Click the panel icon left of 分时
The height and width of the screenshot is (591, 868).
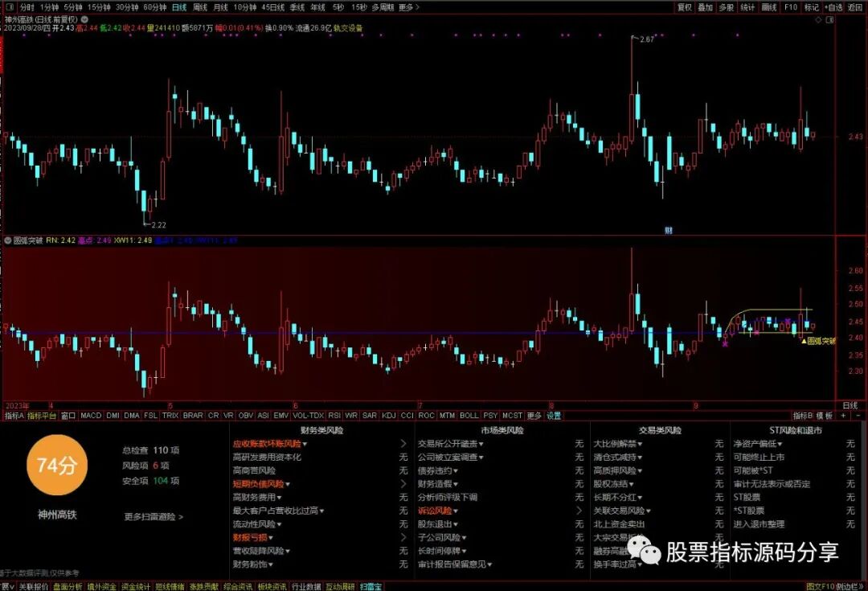pos(10,7)
